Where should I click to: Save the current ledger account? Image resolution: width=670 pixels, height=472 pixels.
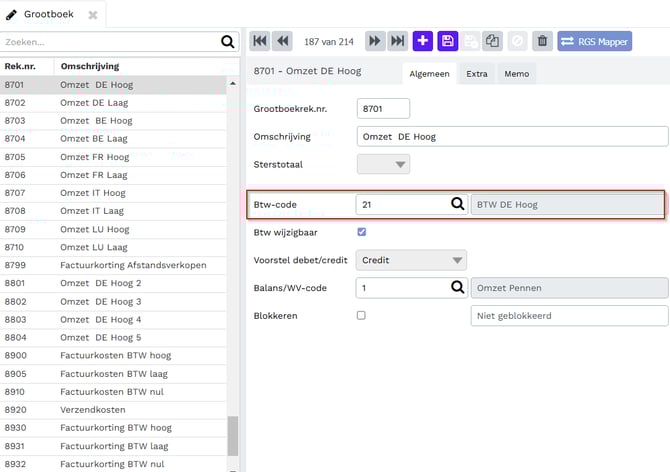pyautogui.click(x=447, y=41)
